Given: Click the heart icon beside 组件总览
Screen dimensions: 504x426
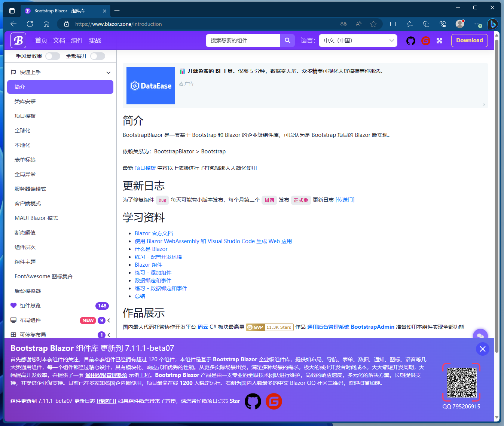Looking at the screenshot, I should point(13,305).
